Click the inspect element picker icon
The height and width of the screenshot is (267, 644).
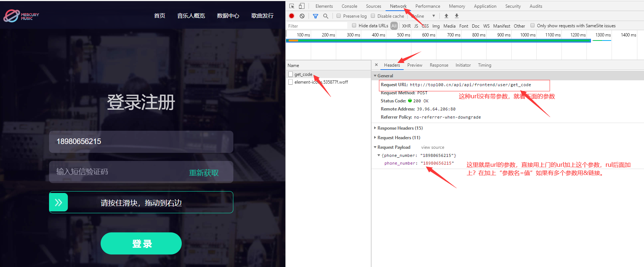(x=292, y=6)
